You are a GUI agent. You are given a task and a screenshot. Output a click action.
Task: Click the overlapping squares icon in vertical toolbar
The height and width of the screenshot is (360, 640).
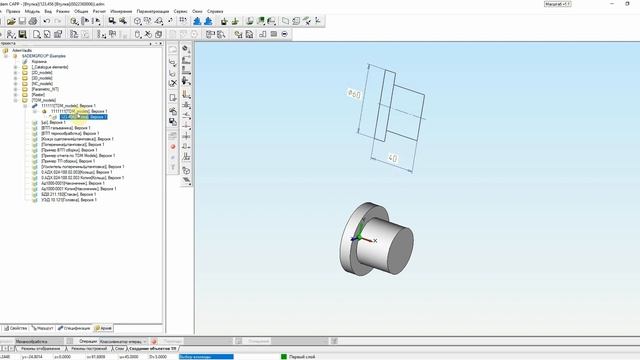point(173,122)
